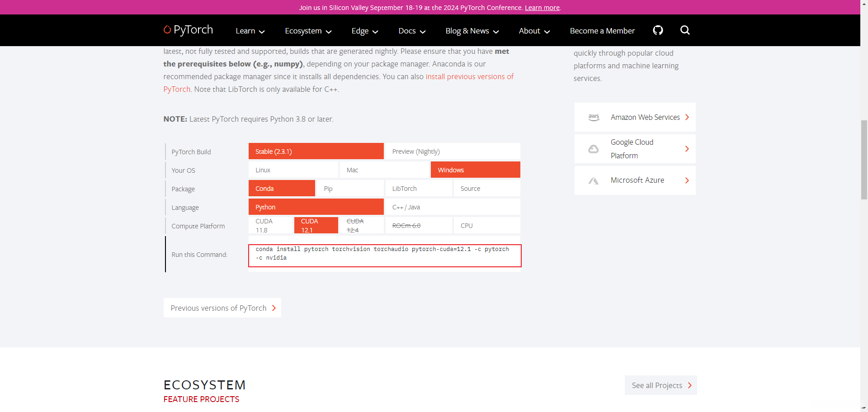868x412 pixels.
Task: Click the Your OS row label
Action: 183,170
